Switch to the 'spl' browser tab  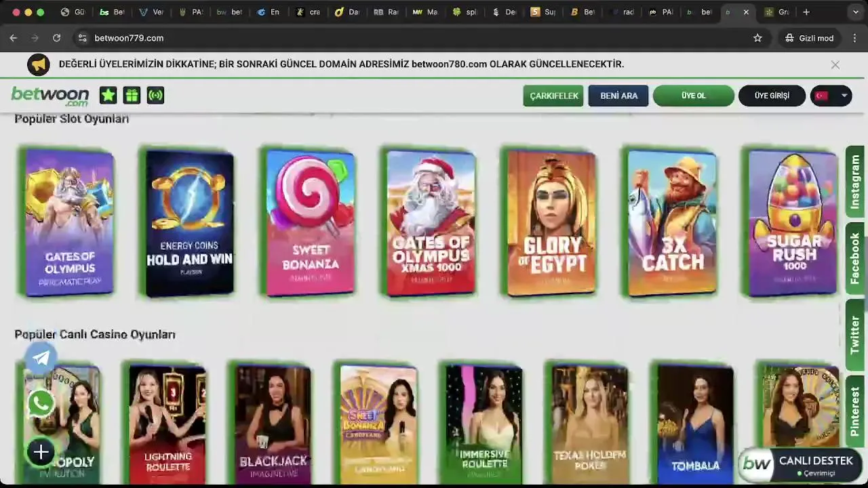(465, 12)
